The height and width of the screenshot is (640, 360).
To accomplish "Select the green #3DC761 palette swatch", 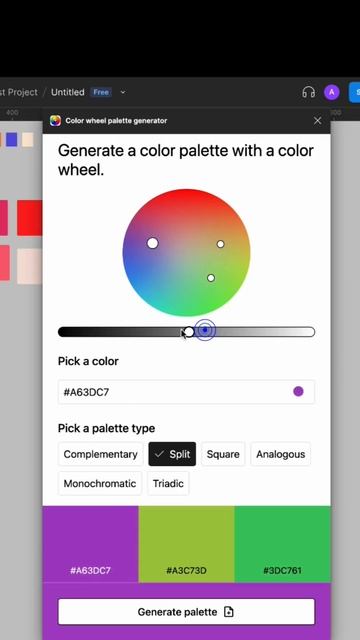I will tap(282, 544).
